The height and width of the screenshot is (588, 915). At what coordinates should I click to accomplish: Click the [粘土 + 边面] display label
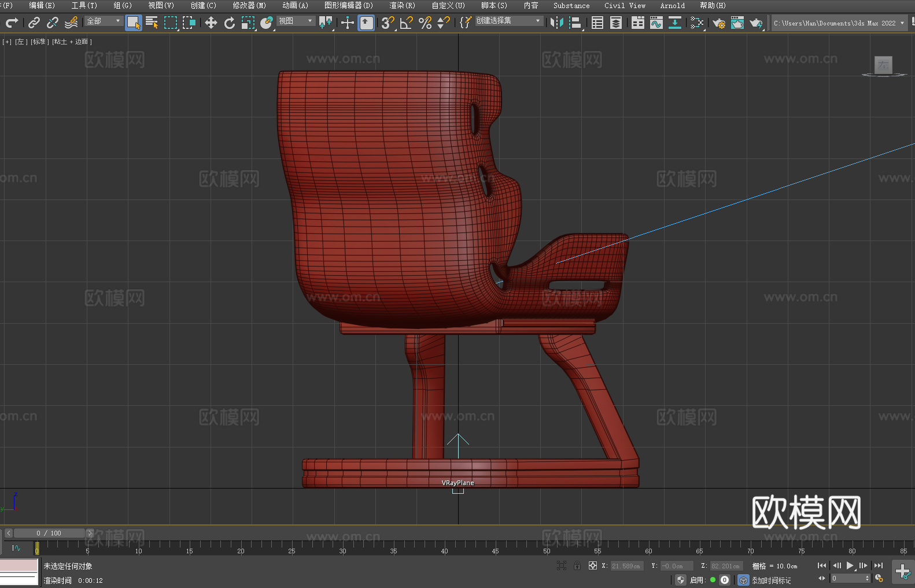pyautogui.click(x=72, y=42)
